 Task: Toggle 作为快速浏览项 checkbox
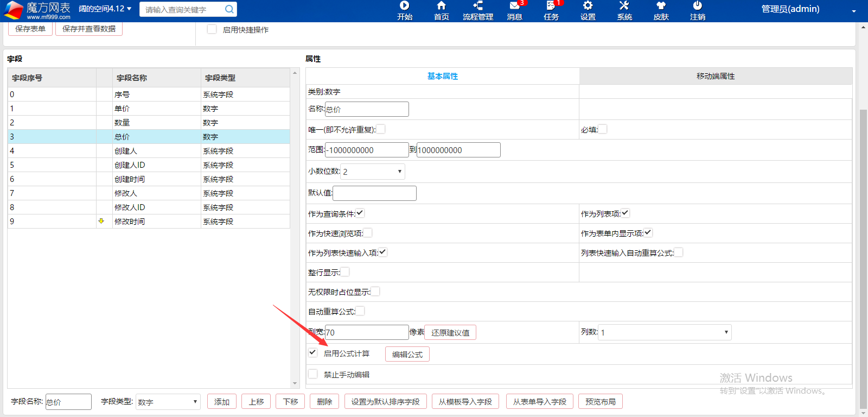[x=368, y=233]
